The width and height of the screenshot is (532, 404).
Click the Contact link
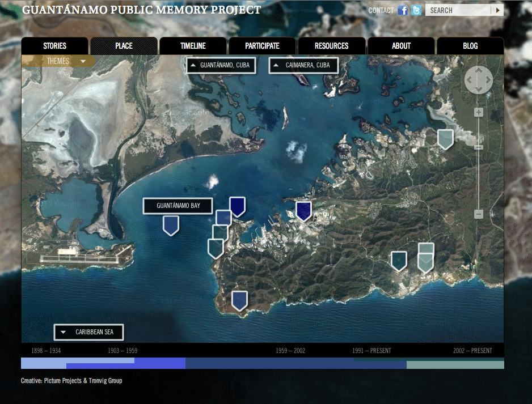click(381, 11)
